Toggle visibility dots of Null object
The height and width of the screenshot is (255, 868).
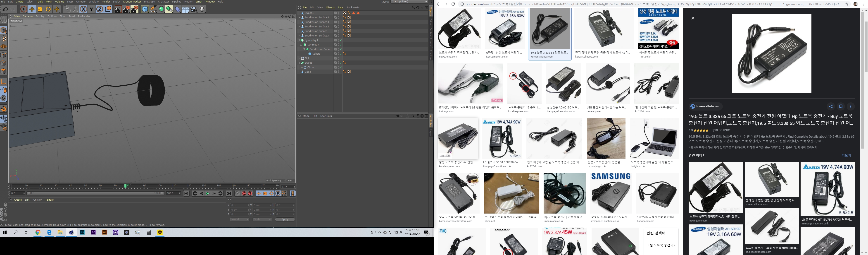point(338,58)
